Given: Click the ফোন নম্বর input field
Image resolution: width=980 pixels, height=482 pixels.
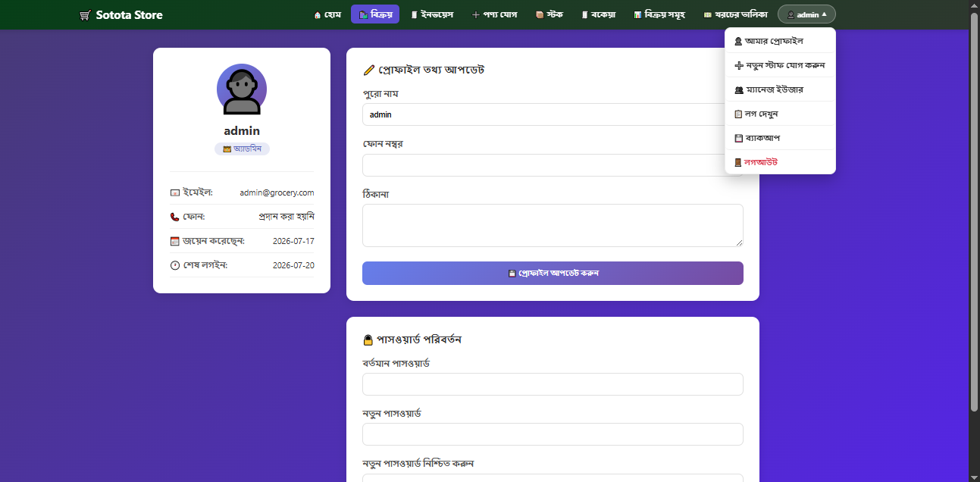Looking at the screenshot, I should 553,165.
